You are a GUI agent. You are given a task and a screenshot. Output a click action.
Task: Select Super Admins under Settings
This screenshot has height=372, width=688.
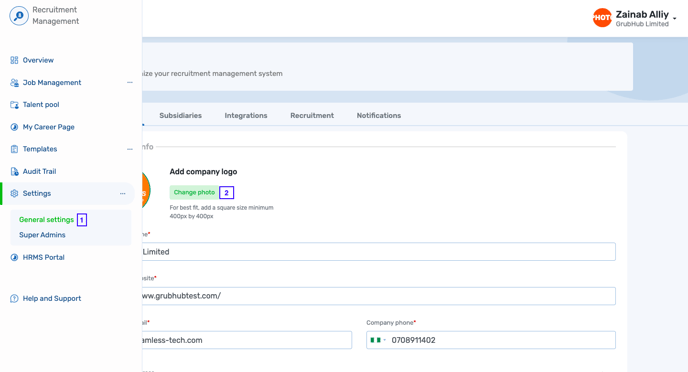[x=42, y=235]
